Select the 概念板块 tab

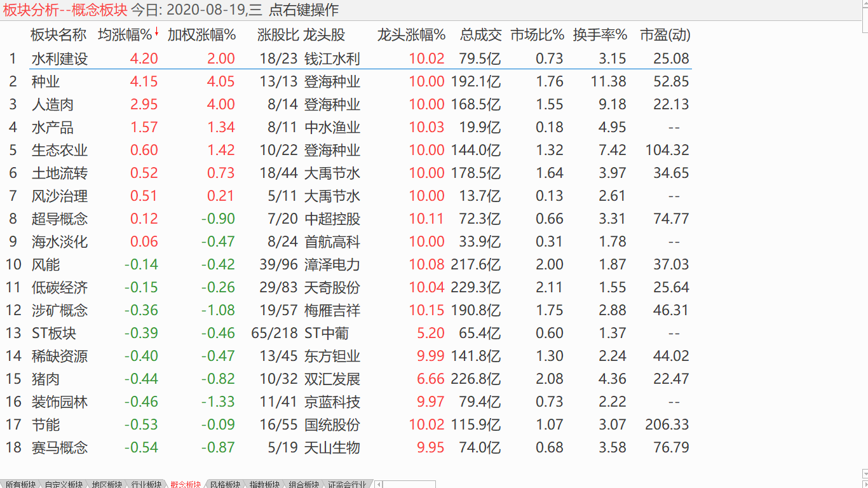point(186,484)
